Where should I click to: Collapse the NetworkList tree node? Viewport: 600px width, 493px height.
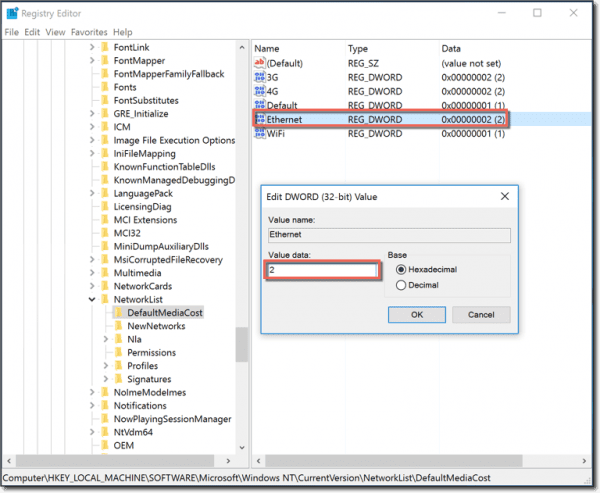(92, 299)
